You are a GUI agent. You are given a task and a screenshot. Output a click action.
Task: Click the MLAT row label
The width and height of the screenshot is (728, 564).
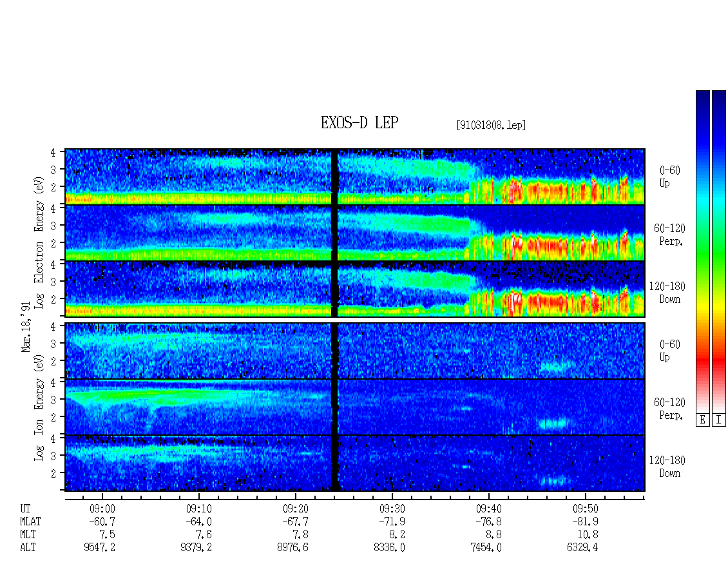click(30, 521)
